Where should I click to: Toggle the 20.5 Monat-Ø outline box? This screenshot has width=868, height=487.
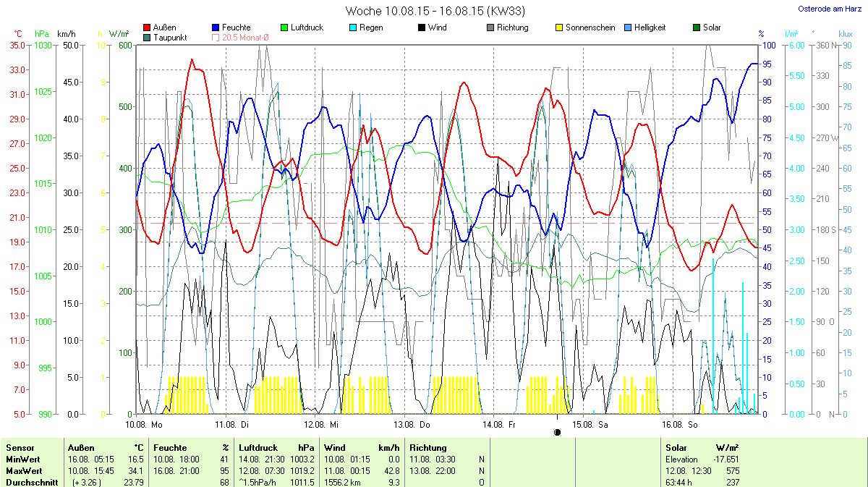(216, 37)
